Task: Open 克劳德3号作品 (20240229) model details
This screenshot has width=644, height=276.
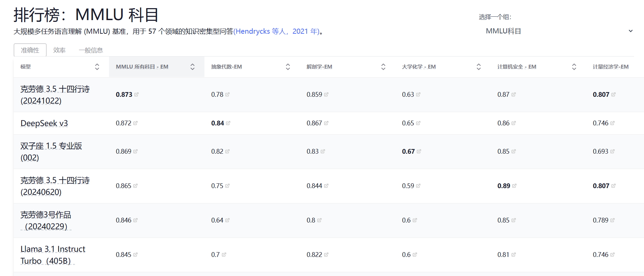Action: (46, 220)
